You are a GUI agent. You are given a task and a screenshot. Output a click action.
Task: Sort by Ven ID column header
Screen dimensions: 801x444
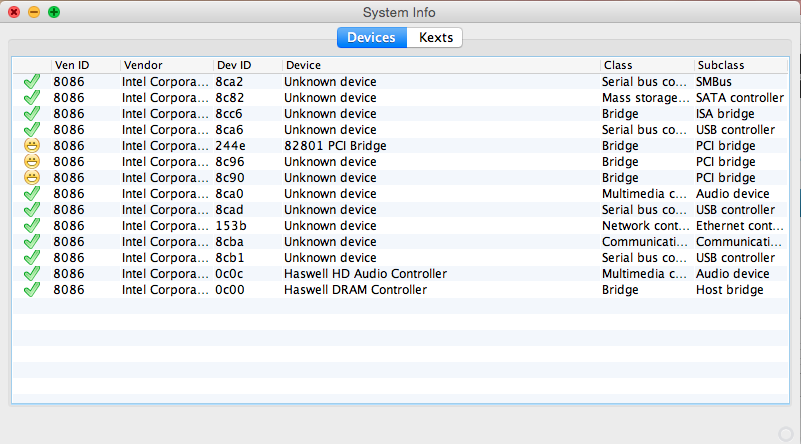point(85,65)
